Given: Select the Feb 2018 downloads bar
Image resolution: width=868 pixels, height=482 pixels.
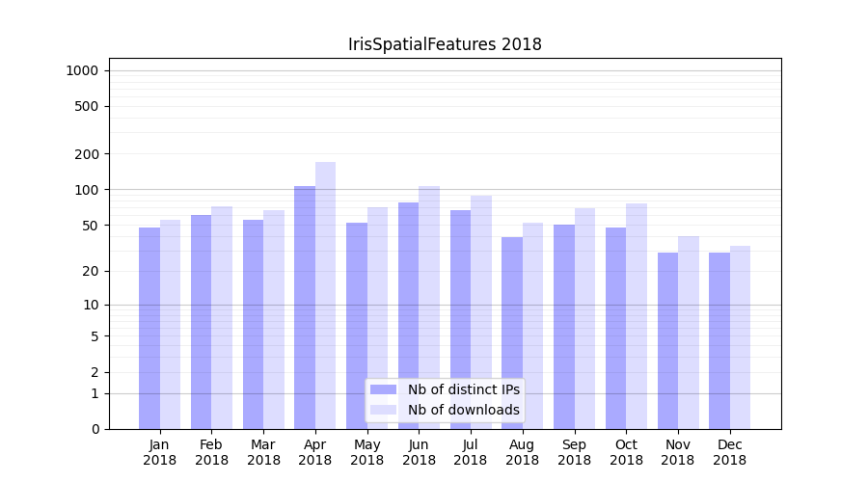Looking at the screenshot, I should [x=222, y=317].
